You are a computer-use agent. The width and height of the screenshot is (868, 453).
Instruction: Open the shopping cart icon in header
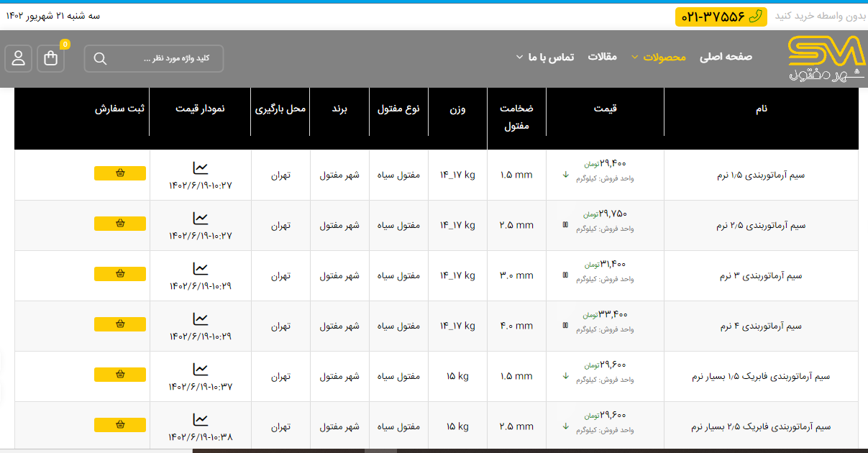(51, 59)
